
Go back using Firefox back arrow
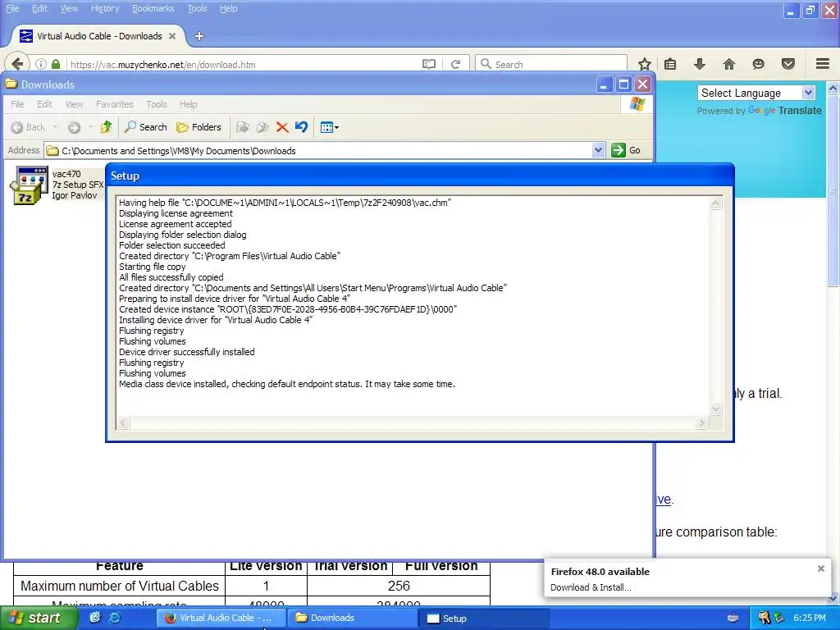click(17, 64)
